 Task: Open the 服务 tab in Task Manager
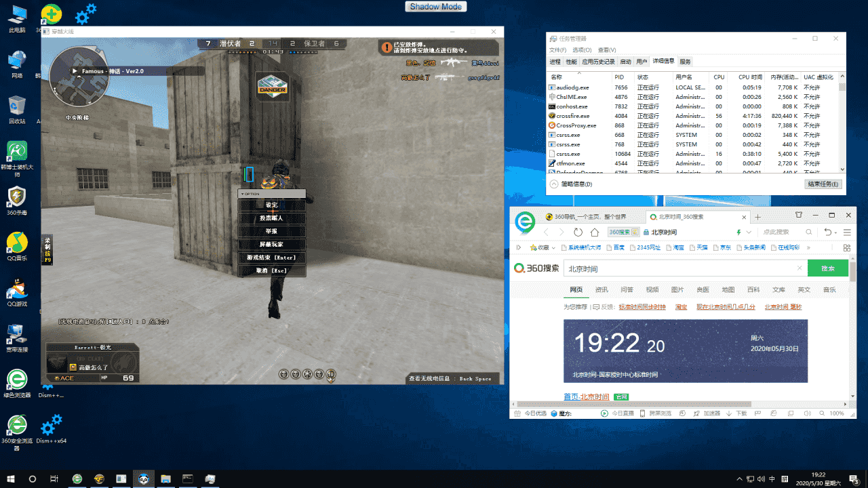686,62
